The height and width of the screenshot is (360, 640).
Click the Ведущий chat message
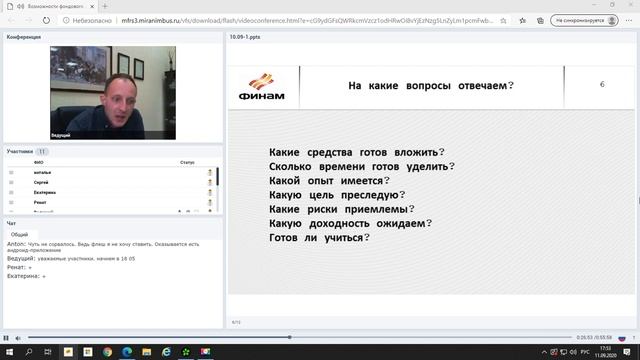coord(71,258)
